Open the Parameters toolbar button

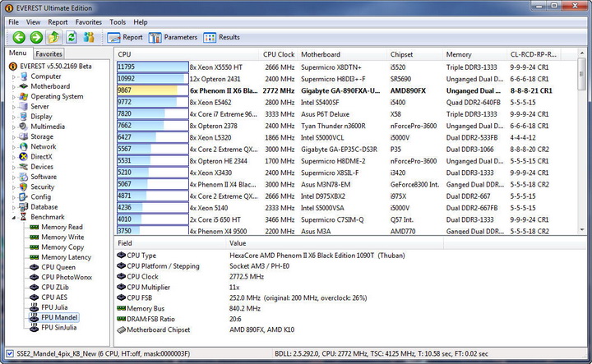pos(173,37)
